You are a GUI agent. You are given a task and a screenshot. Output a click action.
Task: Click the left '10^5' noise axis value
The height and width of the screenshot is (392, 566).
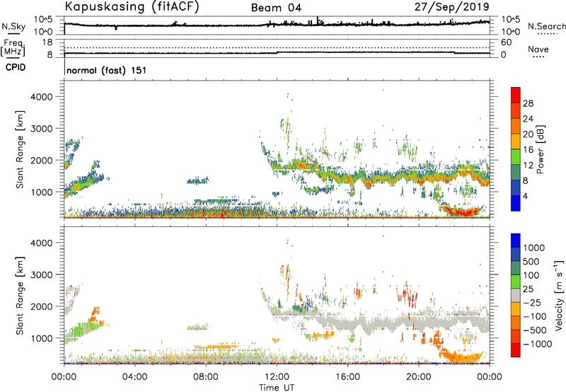click(43, 20)
